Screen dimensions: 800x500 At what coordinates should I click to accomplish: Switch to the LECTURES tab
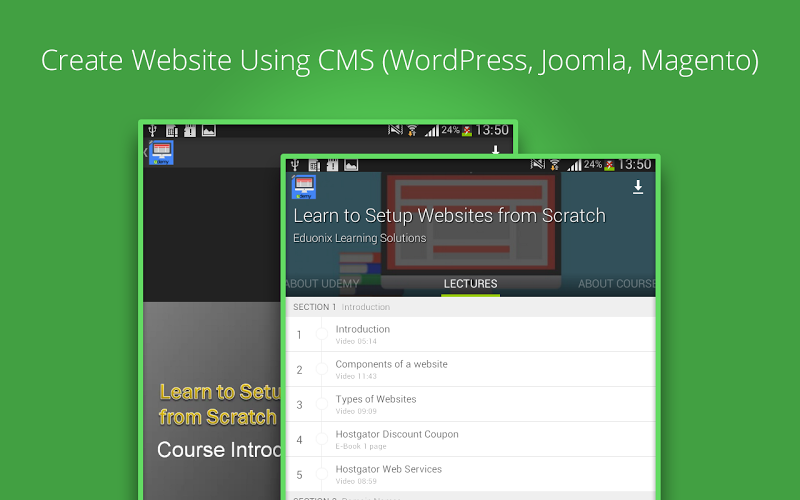pos(470,284)
